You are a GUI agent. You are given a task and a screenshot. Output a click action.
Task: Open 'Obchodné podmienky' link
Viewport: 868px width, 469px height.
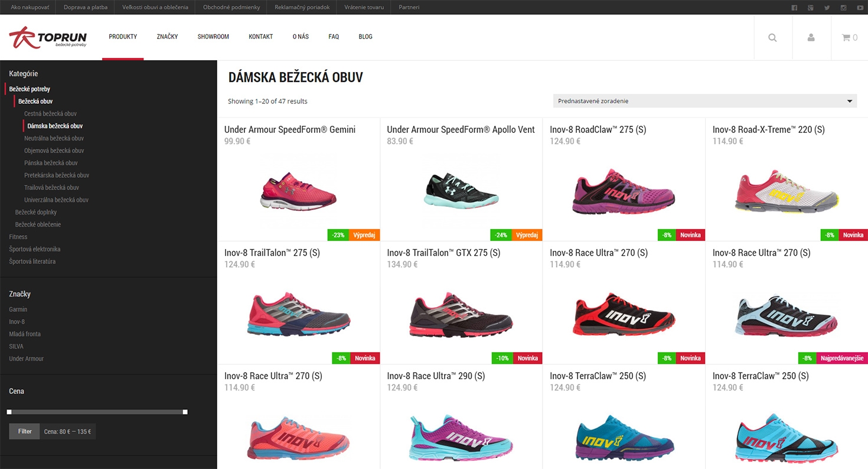[x=231, y=8]
